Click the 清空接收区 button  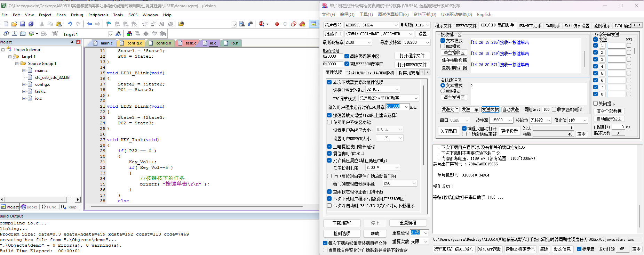pos(454,53)
